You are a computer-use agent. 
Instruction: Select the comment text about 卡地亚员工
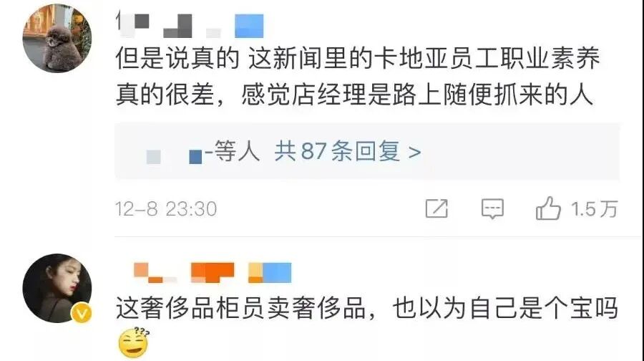pyautogui.click(x=358, y=76)
